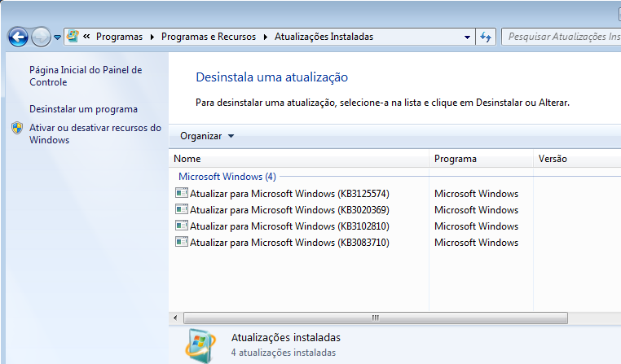Click Microsoft Windows program cell for KB3020369

pyautogui.click(x=476, y=210)
